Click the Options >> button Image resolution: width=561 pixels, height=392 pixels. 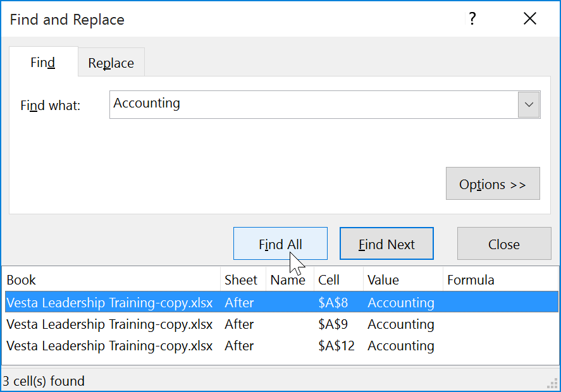pos(493,183)
